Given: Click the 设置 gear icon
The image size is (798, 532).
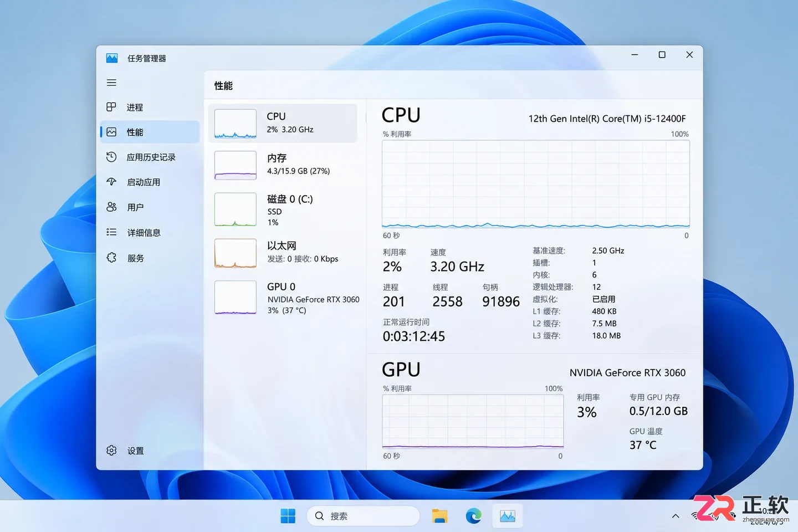Looking at the screenshot, I should coord(111,451).
